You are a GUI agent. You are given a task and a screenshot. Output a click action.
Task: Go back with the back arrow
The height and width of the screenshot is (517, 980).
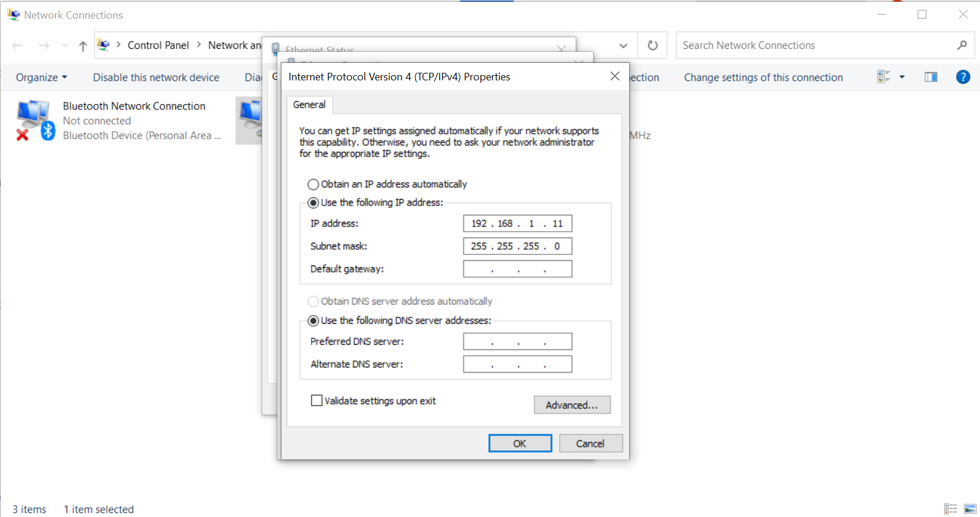(17, 45)
